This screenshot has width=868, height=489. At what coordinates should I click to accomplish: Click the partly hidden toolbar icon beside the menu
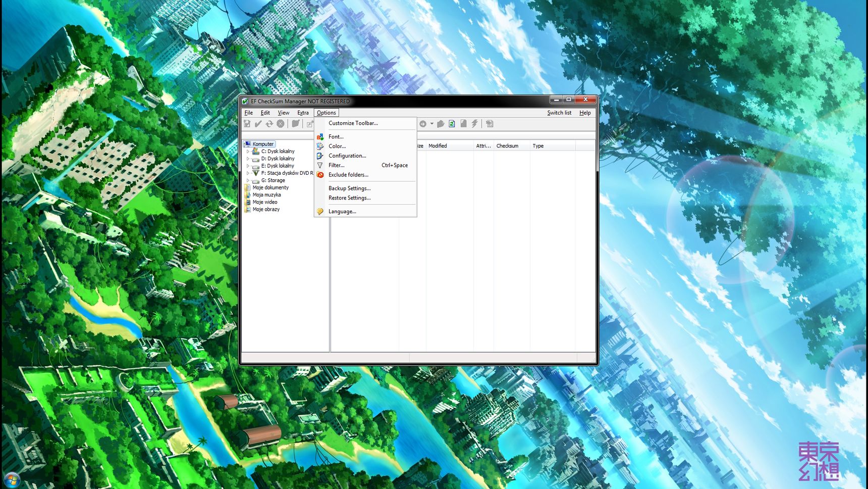point(310,124)
